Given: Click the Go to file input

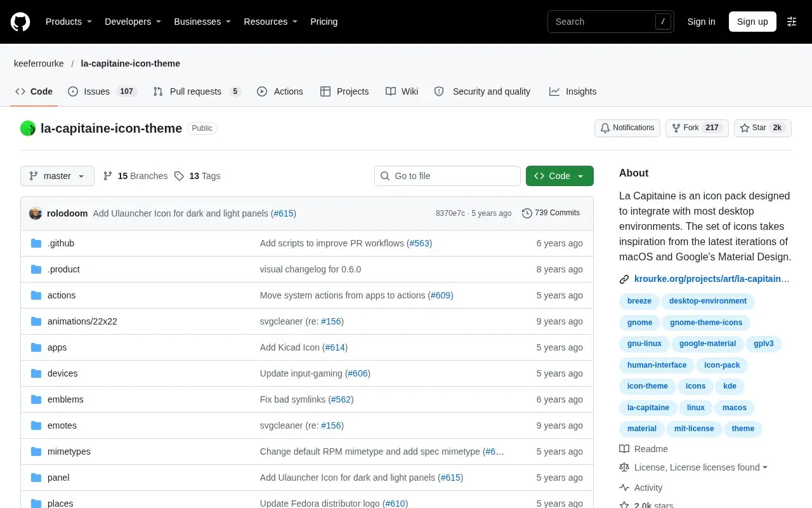Looking at the screenshot, I should [447, 176].
